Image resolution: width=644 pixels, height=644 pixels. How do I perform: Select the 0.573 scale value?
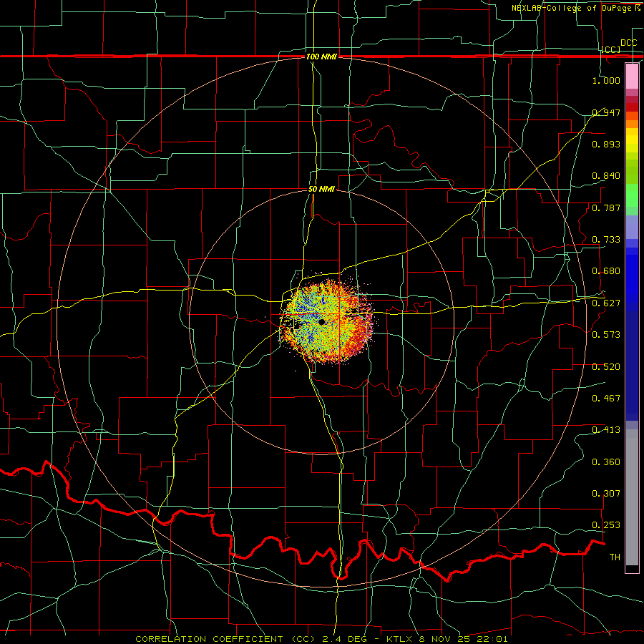click(x=606, y=335)
